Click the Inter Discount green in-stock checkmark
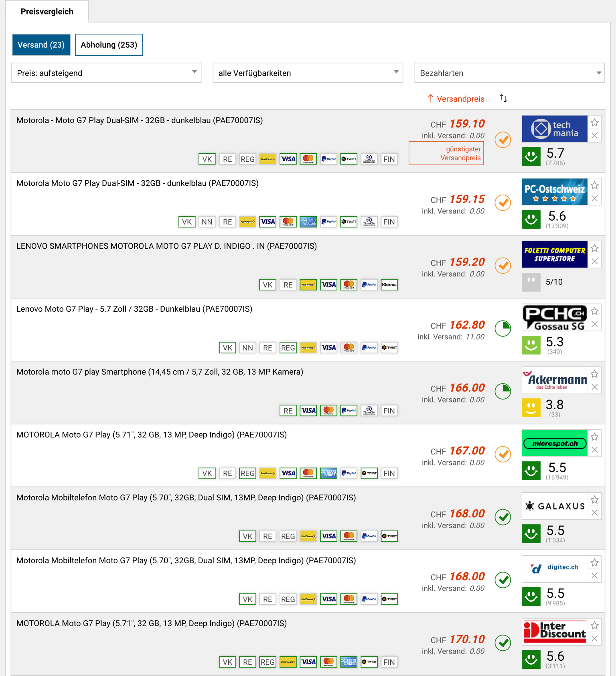The image size is (616, 676). pos(503,643)
